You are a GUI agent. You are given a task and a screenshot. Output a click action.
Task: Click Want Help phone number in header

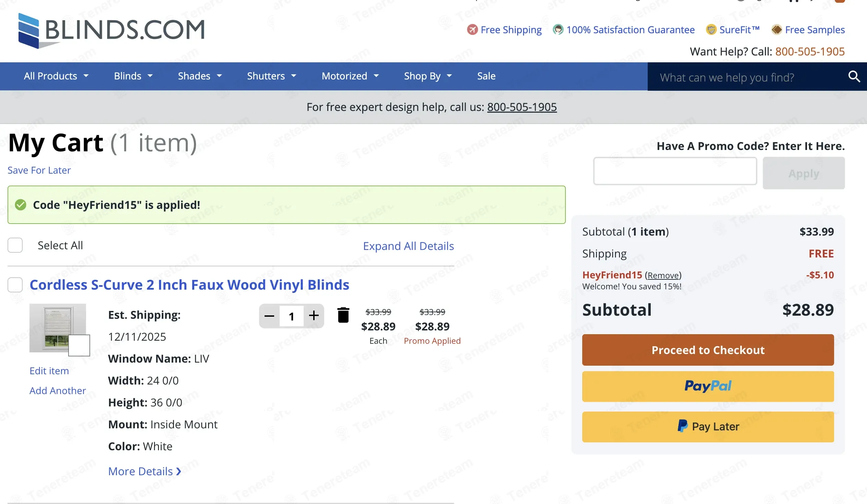(810, 51)
